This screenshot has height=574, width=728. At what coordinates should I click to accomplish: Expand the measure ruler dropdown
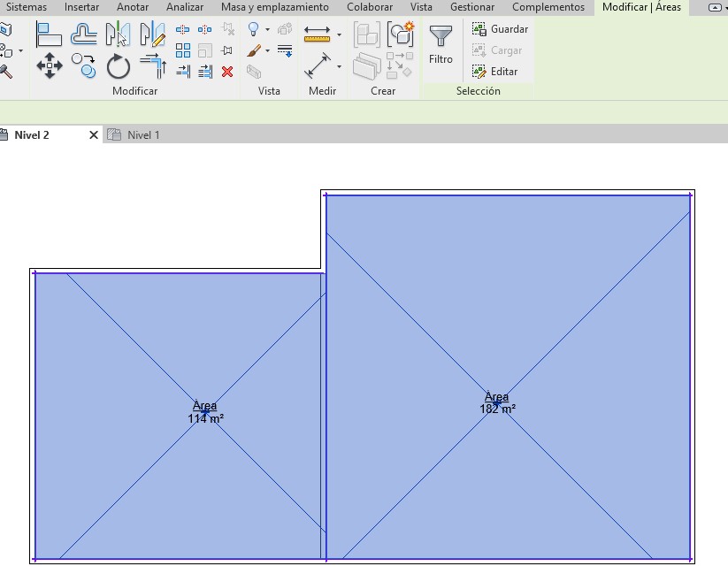339,35
